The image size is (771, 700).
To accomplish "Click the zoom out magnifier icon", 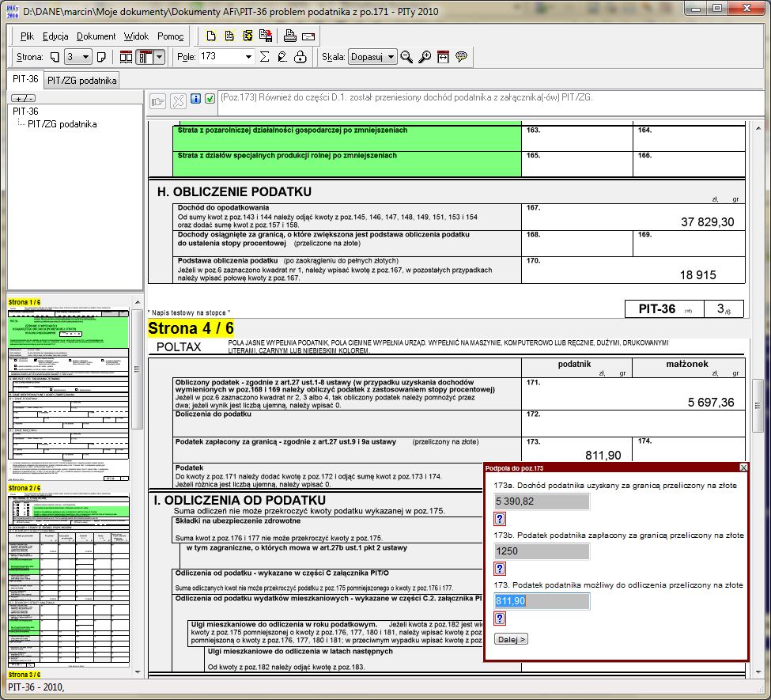I will tap(406, 57).
